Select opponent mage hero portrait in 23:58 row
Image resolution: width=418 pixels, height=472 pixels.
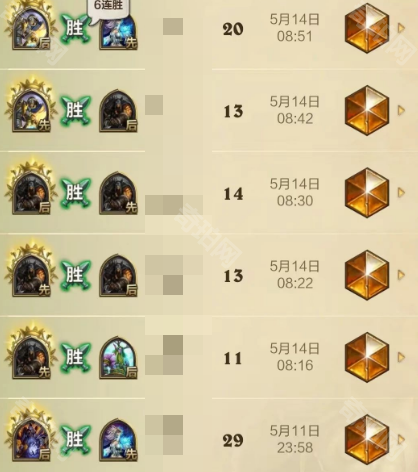click(118, 440)
